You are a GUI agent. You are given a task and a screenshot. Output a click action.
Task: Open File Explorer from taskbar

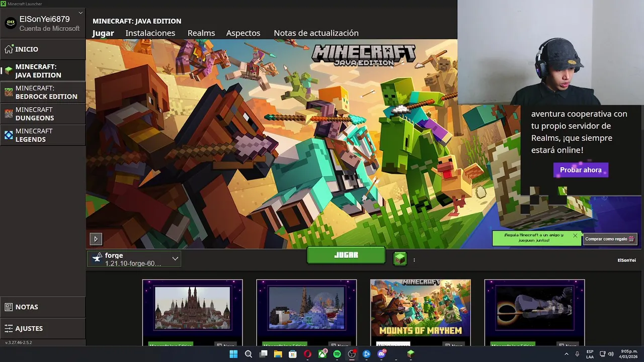[278, 354]
